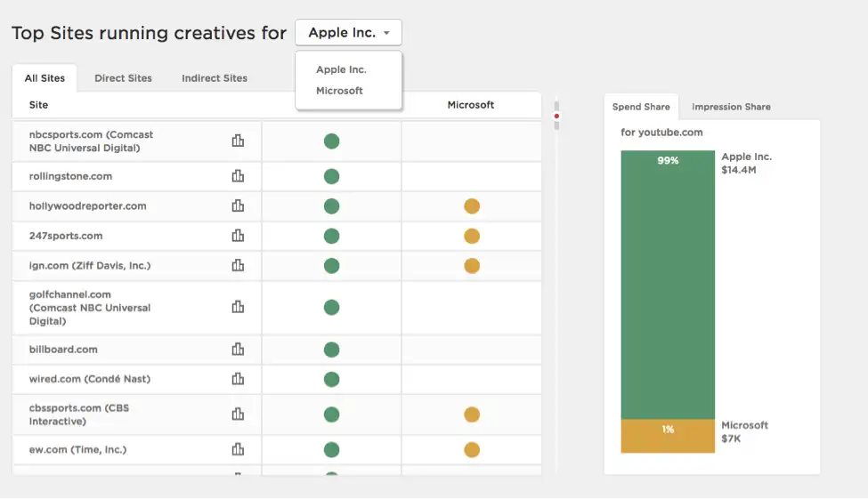Screen dimensions: 868x499
Task: Click the Site column header
Action: pyautogui.click(x=39, y=105)
